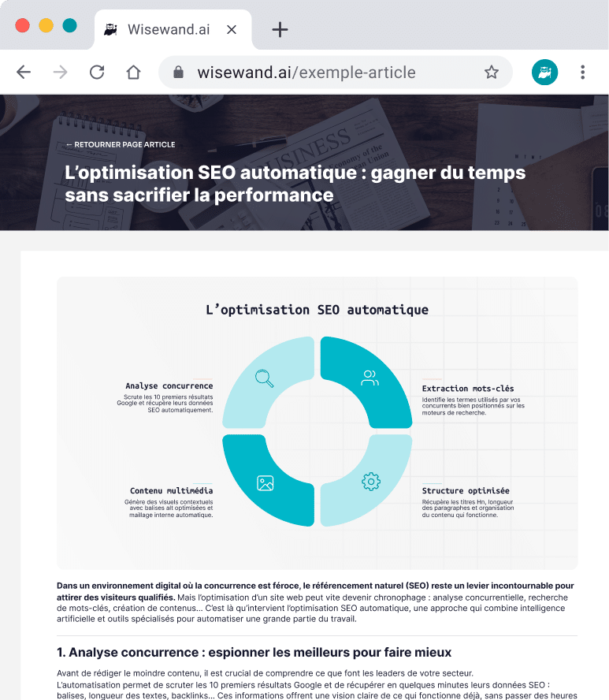Click the magnifier icon in the donut chart
The width and height of the screenshot is (609, 700).
coord(265,378)
